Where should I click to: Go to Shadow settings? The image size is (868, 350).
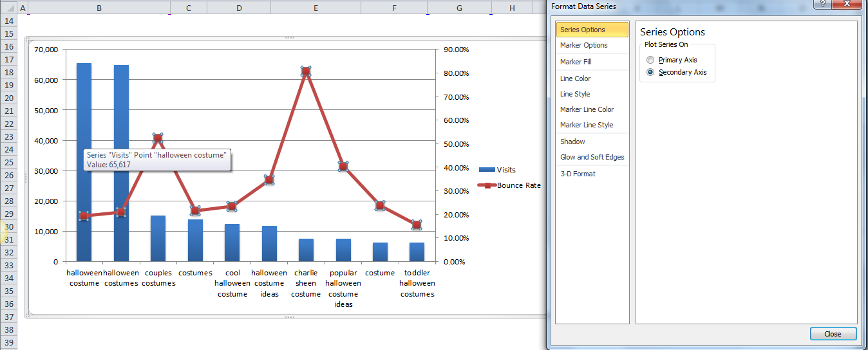[x=572, y=142]
